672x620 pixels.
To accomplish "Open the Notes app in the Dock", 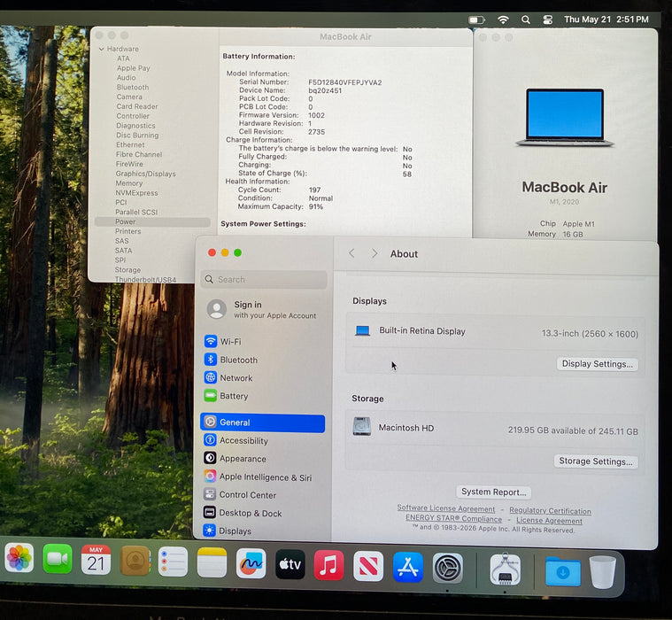I will point(212,562).
